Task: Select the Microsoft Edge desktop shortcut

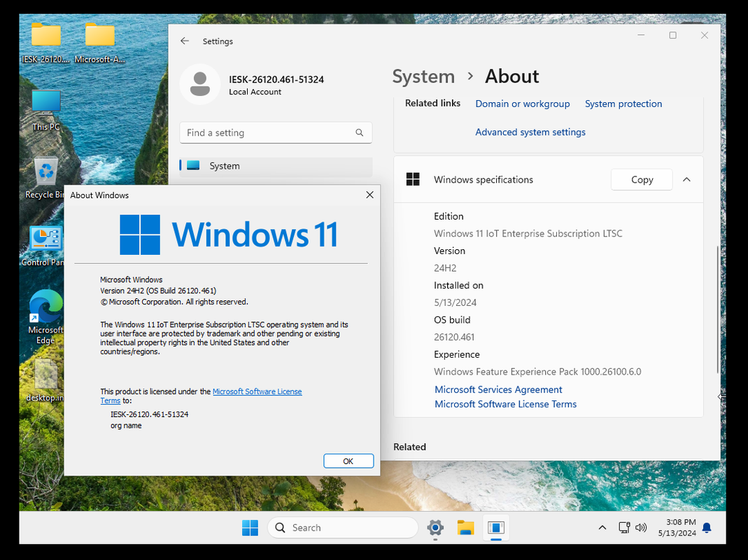Action: [x=45, y=316]
